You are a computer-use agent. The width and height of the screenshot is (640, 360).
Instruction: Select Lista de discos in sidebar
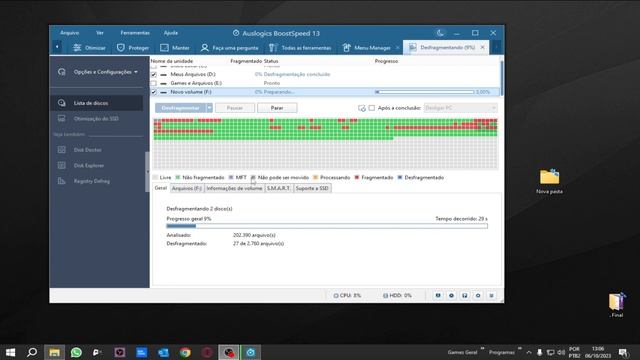[x=97, y=103]
